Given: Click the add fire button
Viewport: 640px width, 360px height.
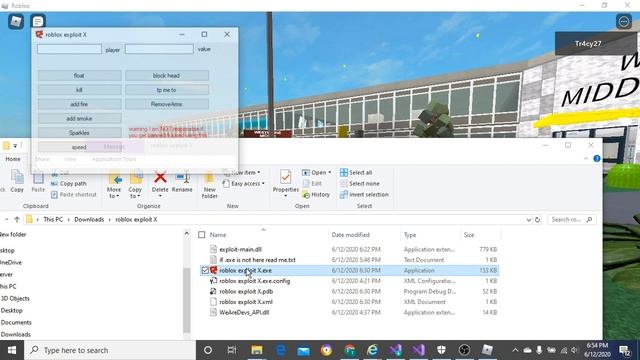Looking at the screenshot, I should point(80,104).
